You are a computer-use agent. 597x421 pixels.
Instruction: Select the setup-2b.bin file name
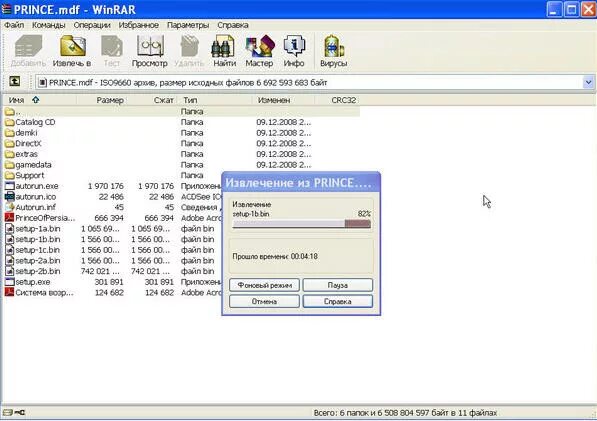38,271
